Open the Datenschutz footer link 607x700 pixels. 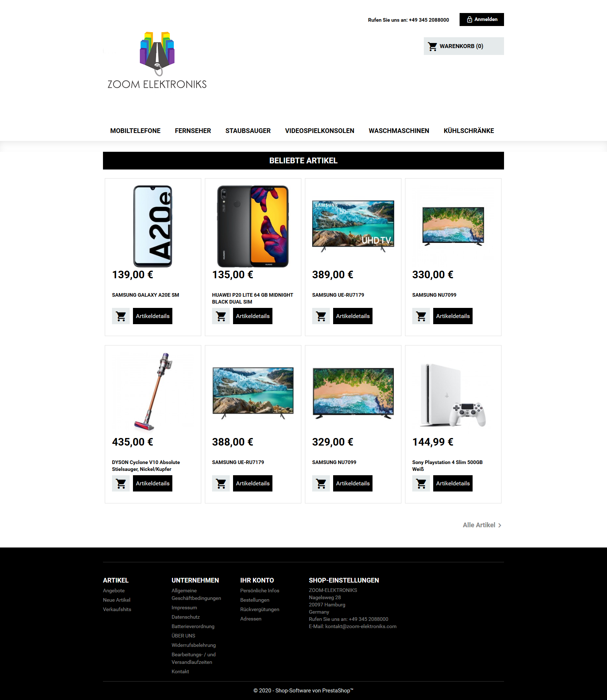point(186,617)
